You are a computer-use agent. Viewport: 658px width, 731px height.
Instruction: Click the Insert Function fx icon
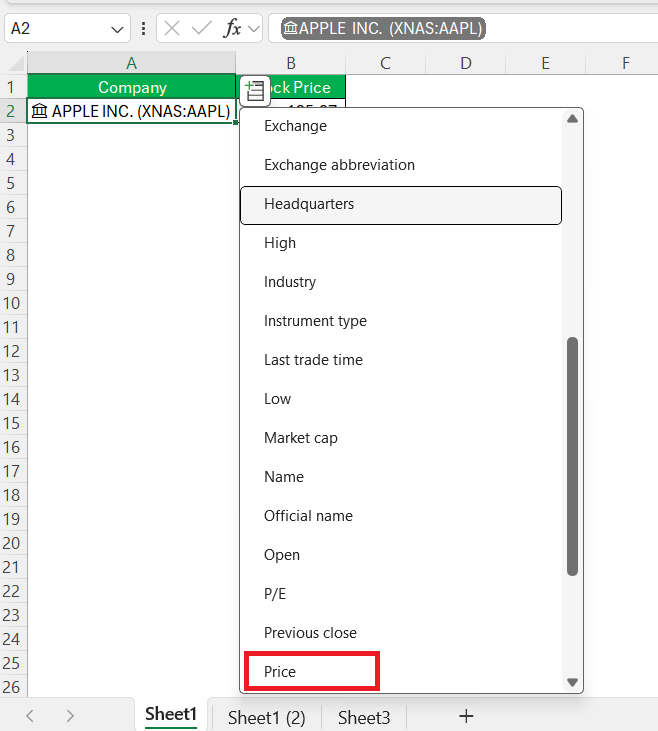point(232,28)
